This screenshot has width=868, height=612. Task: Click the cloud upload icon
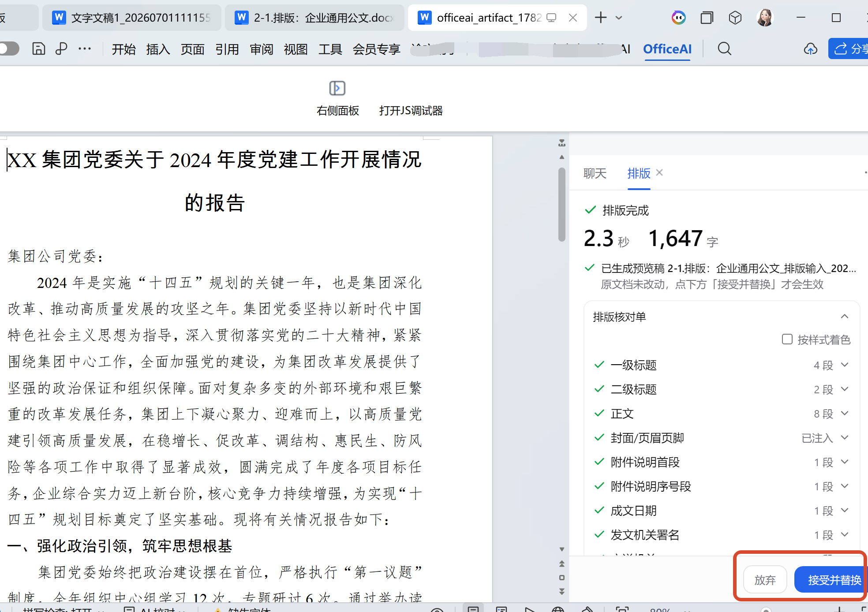click(810, 49)
